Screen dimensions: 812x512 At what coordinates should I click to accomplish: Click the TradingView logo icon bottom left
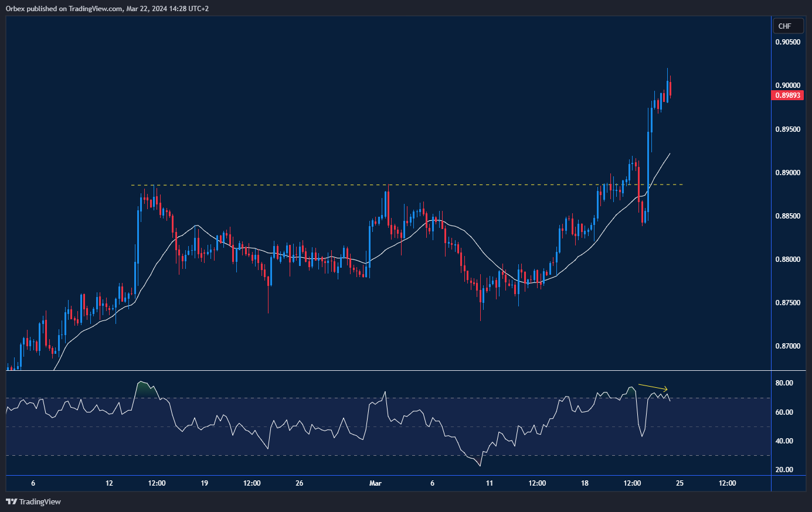(x=10, y=501)
